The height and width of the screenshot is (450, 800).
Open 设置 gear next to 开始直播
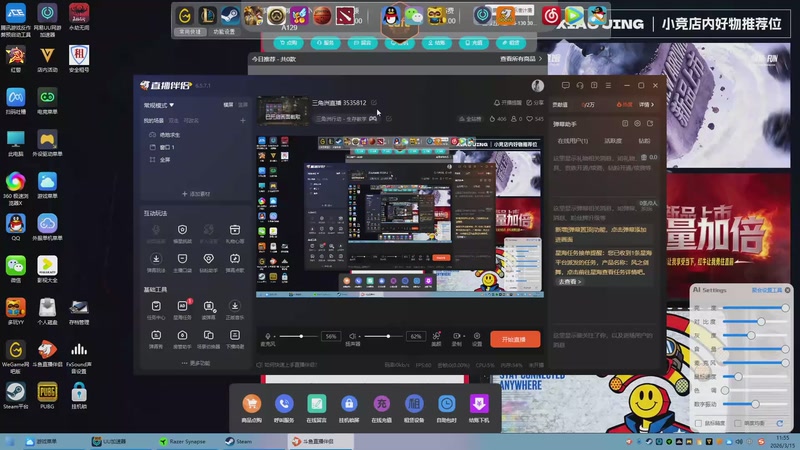point(477,339)
